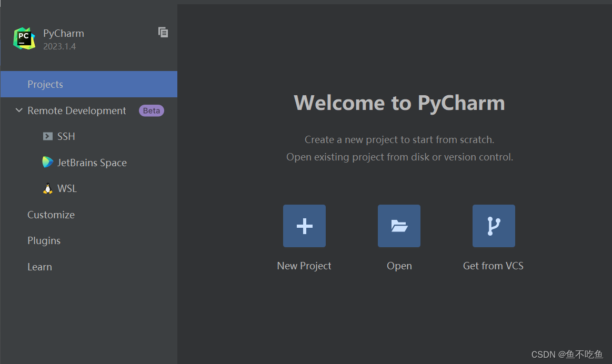Click the 2023.1.4 version text
The height and width of the screenshot is (364, 612).
click(x=59, y=46)
